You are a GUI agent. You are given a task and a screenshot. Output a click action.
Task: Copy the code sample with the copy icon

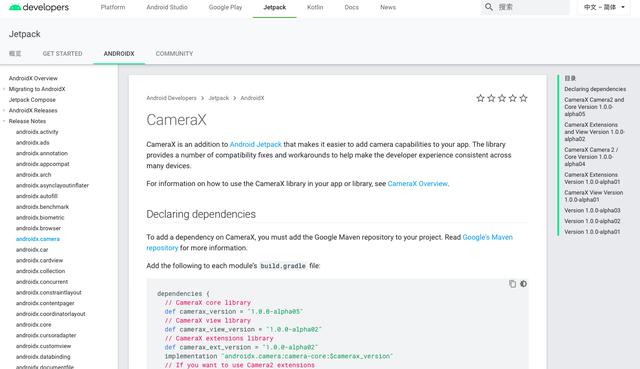pos(512,284)
